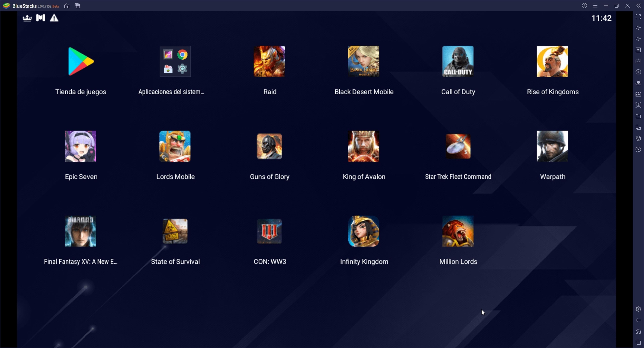Open the Call of Duty app
This screenshot has width=644, height=348.
click(458, 61)
